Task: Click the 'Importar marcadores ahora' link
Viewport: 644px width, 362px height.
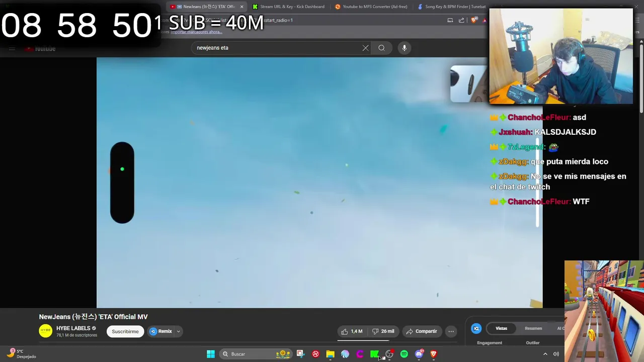Action: 196,32
